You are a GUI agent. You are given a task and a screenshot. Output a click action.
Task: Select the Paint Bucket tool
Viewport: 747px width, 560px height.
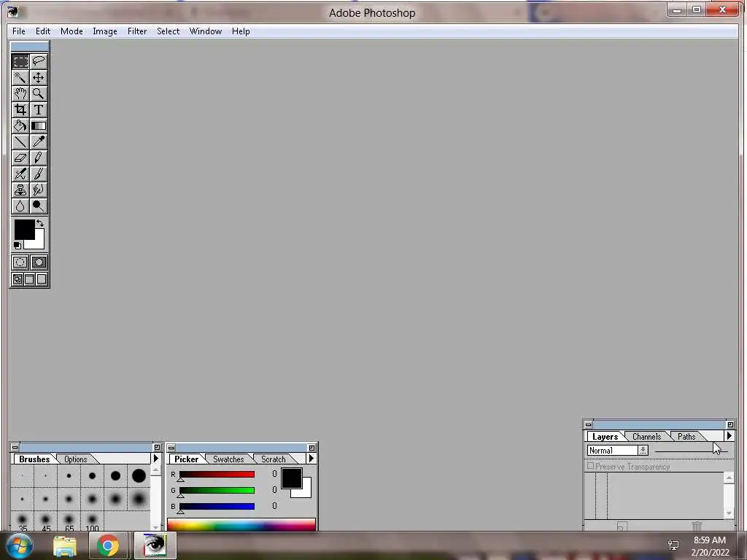click(20, 125)
